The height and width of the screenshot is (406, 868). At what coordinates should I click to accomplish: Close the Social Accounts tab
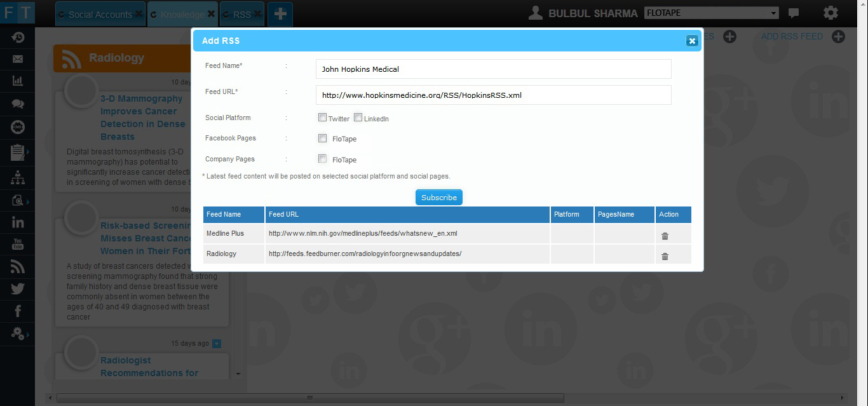click(x=139, y=14)
